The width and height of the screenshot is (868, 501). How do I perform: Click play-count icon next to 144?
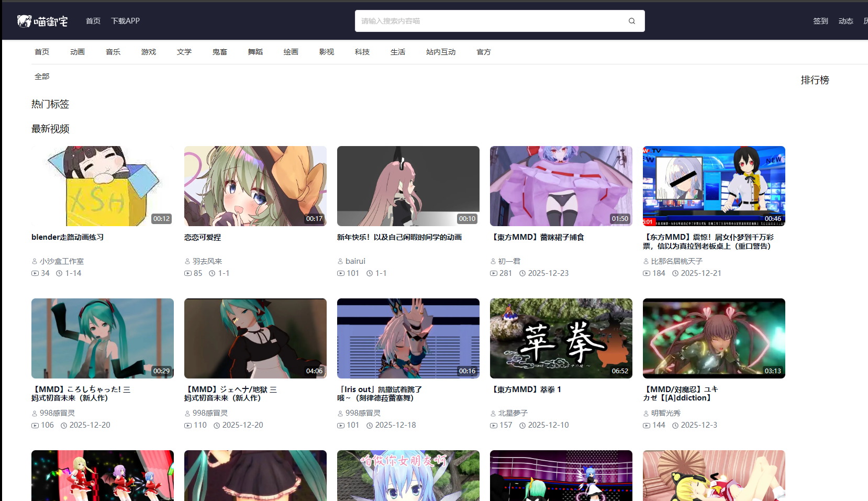[x=647, y=426]
